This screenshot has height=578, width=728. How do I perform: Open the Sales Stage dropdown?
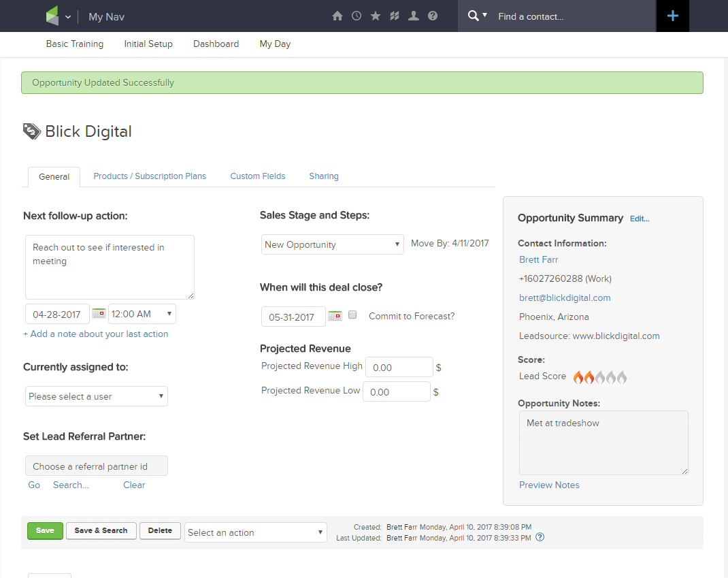tap(333, 244)
